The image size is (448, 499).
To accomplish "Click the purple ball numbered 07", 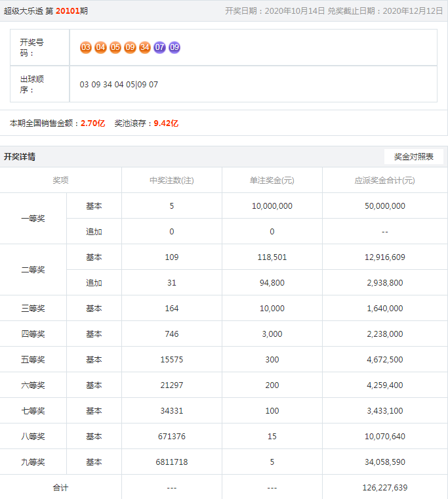I will pos(159,47).
